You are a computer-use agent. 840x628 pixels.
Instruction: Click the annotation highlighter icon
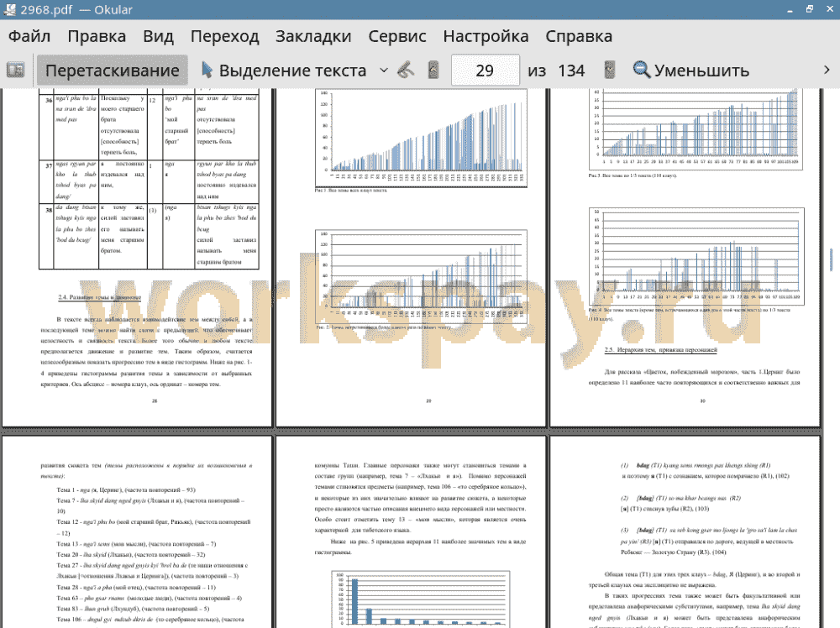click(406, 71)
